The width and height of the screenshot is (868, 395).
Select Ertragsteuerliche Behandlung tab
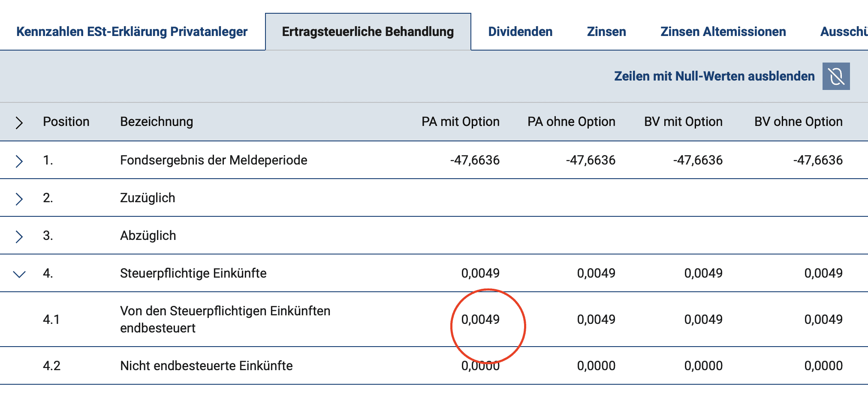click(x=368, y=32)
